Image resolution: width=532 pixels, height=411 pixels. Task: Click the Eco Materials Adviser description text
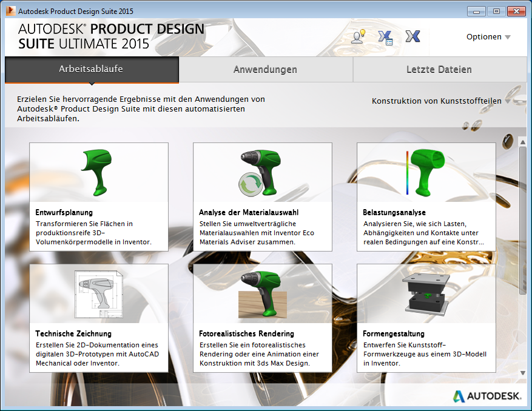point(257,233)
